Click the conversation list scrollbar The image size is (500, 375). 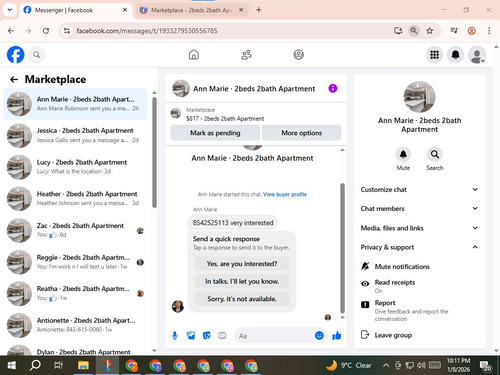click(x=154, y=152)
